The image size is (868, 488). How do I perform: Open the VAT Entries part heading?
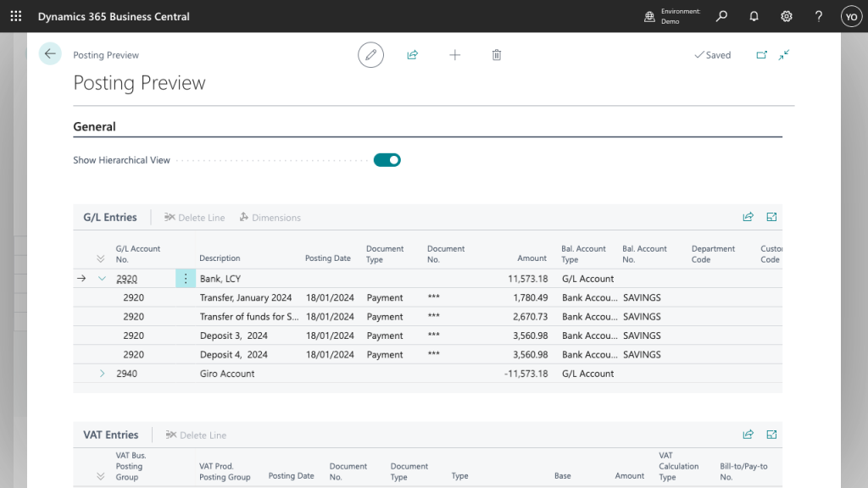click(111, 435)
